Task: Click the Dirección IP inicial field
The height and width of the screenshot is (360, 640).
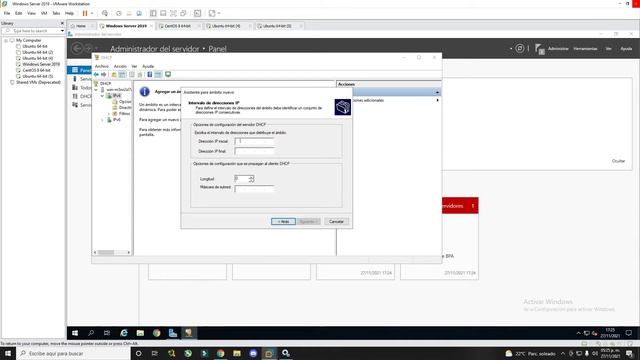Action: pos(254,141)
